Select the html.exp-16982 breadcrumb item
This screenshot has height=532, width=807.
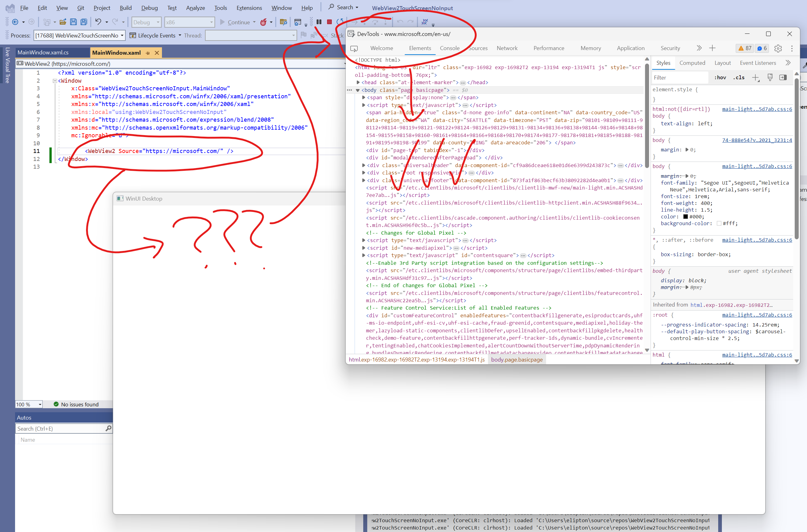(417, 359)
